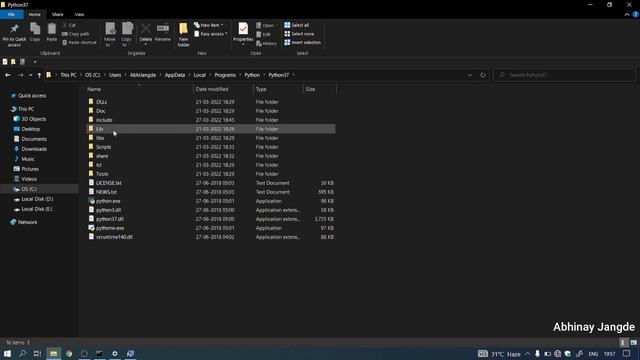Open Task View on taskbar
The width and height of the screenshot is (640, 360).
pos(38,353)
